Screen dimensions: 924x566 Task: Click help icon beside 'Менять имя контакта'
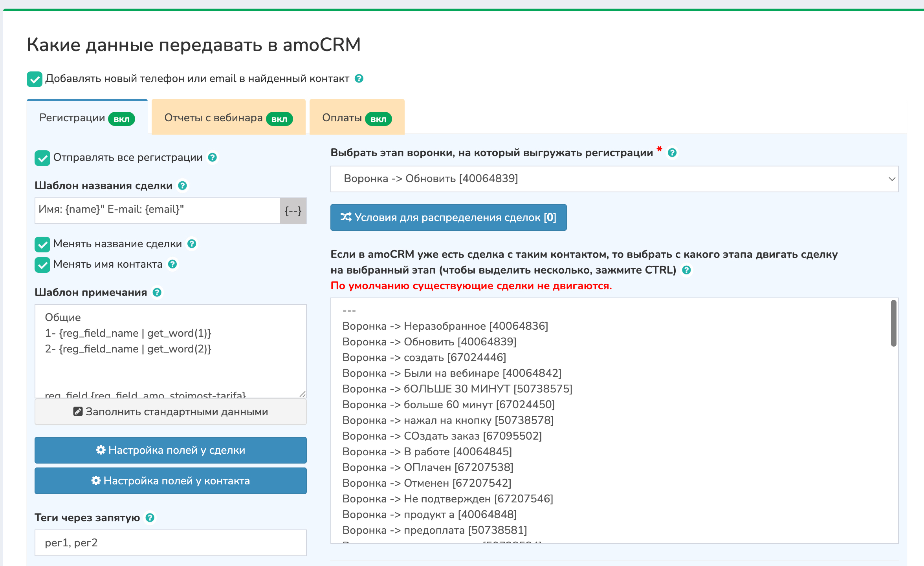pyautogui.click(x=172, y=264)
